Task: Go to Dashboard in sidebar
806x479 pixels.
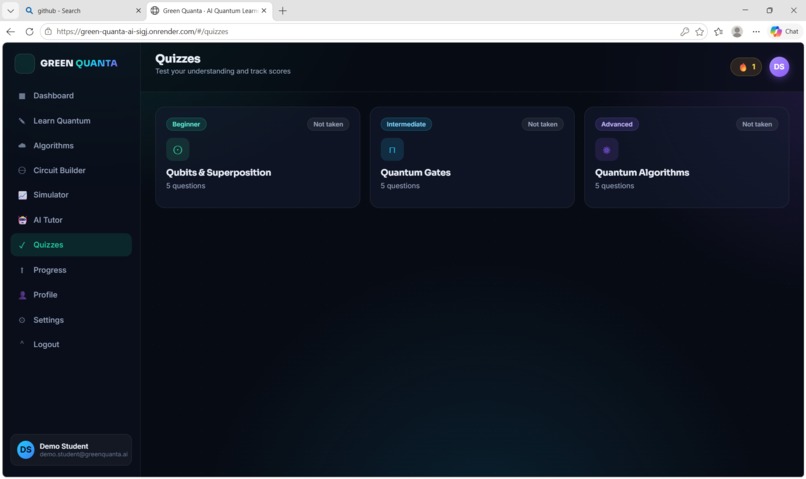Action: (x=71, y=96)
